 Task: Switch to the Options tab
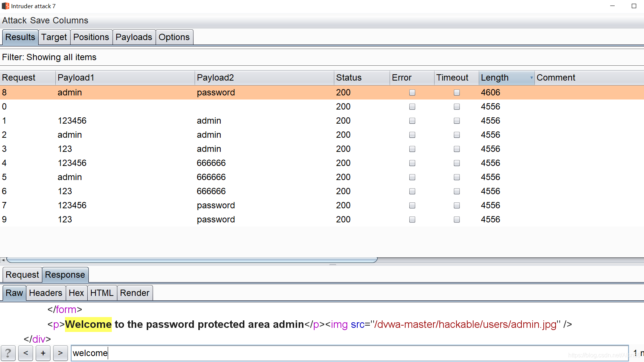174,37
